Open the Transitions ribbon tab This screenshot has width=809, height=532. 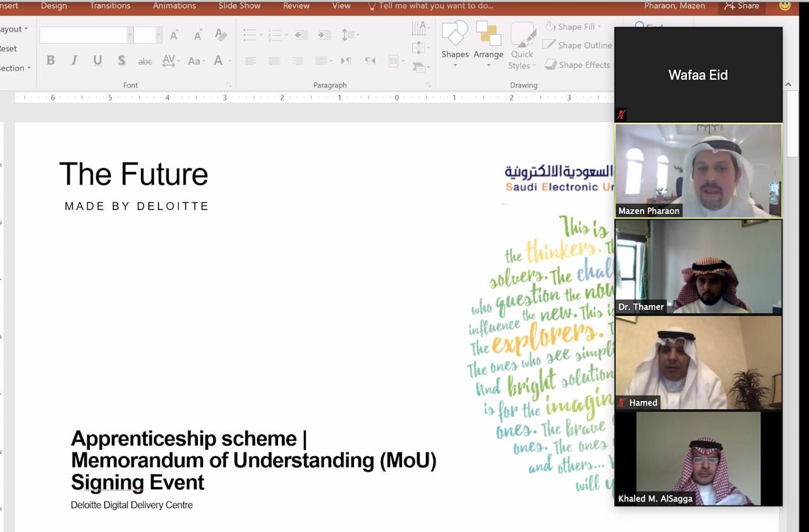(x=110, y=6)
